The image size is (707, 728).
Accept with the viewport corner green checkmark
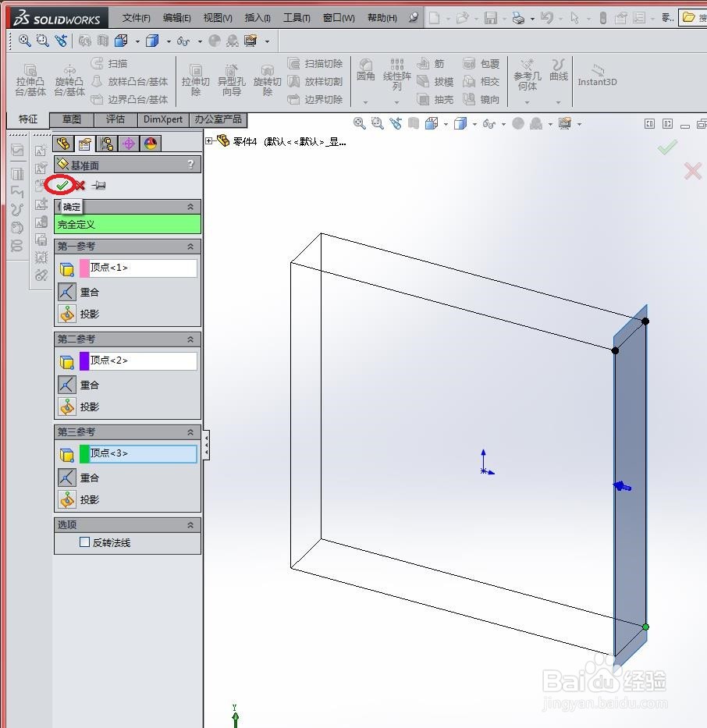pos(667,147)
